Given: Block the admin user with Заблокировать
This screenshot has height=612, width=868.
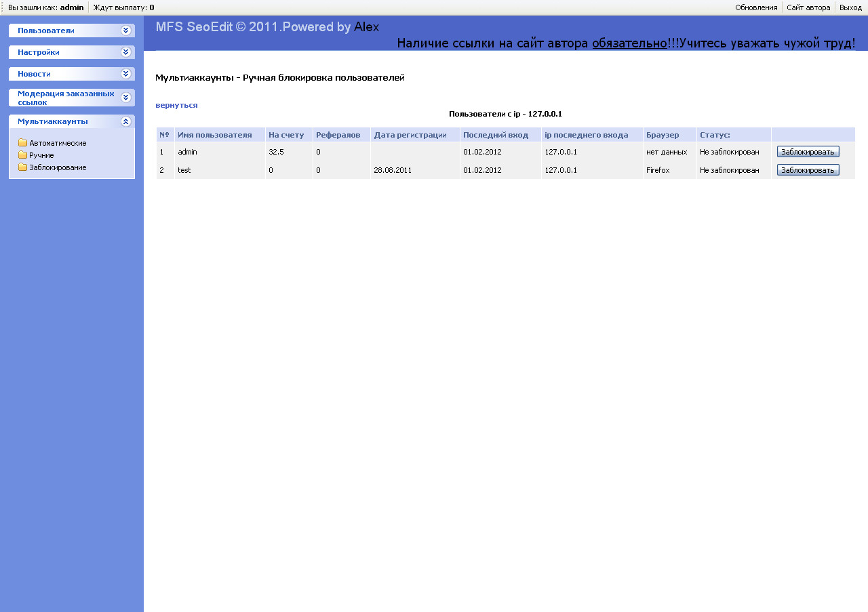Looking at the screenshot, I should coord(808,152).
